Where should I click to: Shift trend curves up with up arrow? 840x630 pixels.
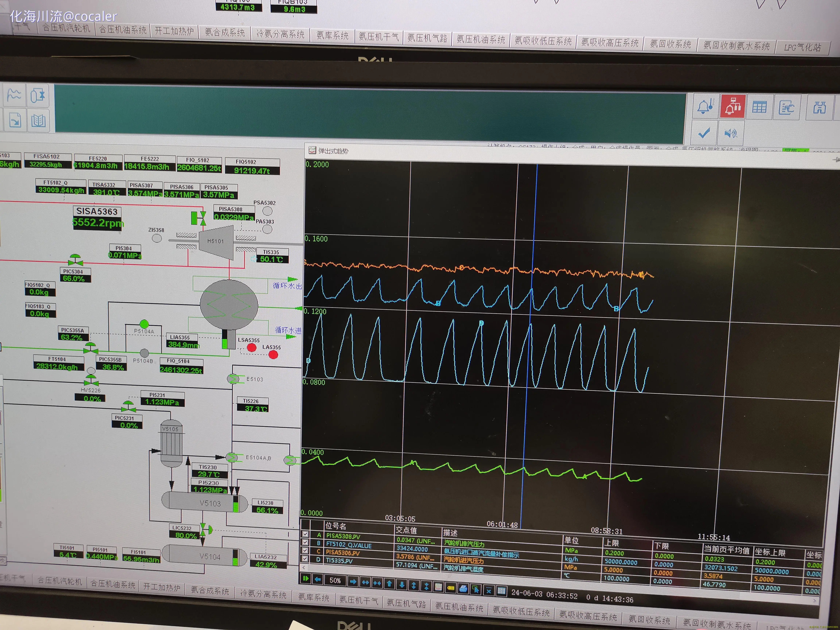[x=389, y=584]
